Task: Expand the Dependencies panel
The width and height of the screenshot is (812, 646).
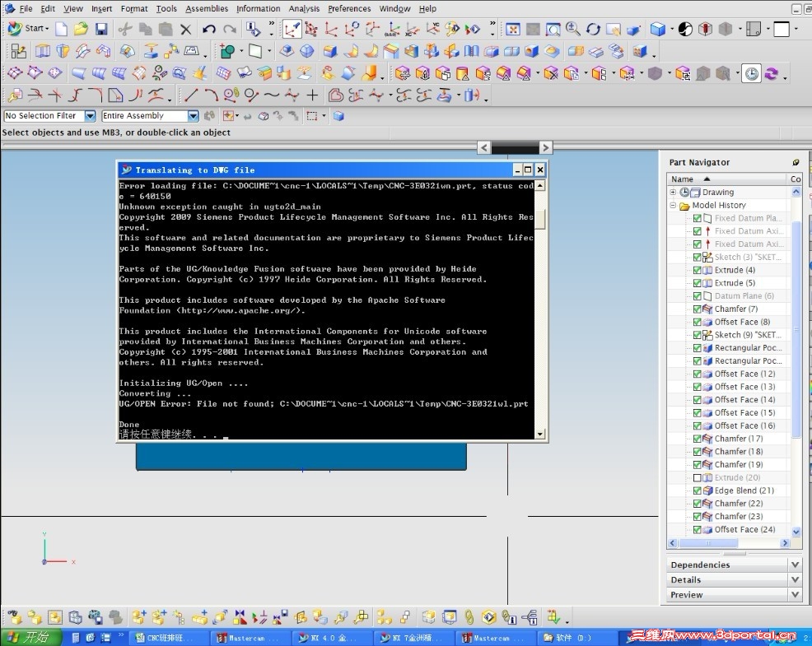Action: (x=794, y=565)
